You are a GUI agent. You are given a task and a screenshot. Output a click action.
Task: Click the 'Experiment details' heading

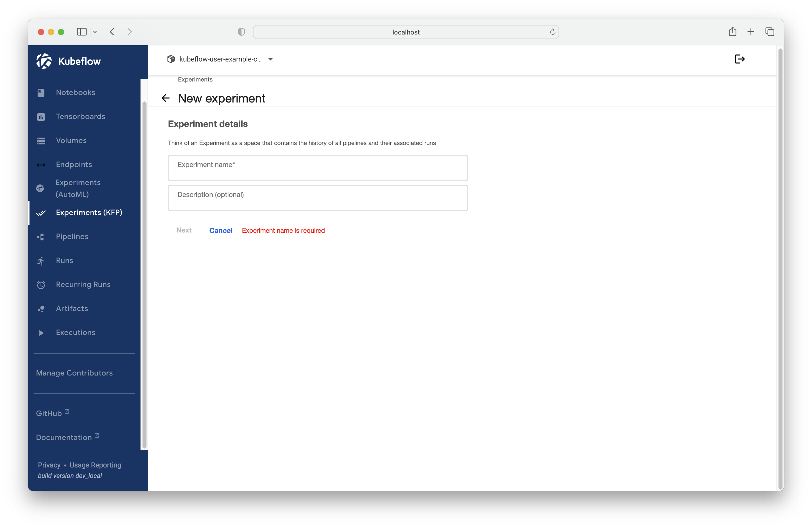(208, 124)
